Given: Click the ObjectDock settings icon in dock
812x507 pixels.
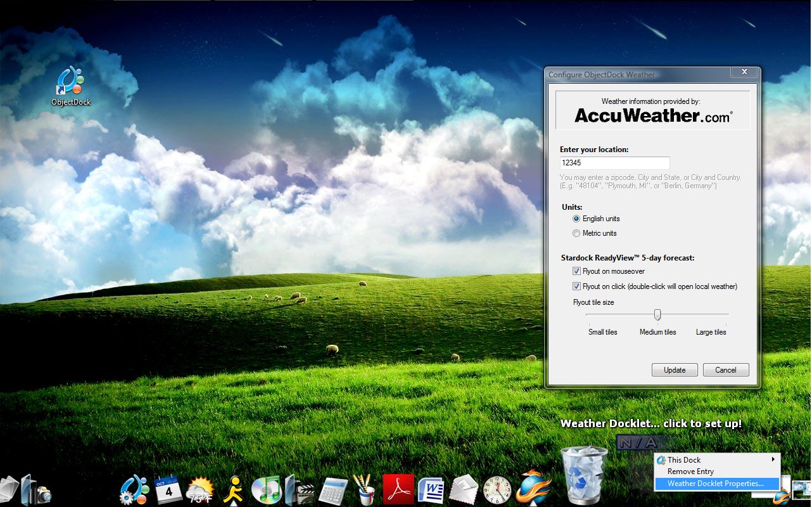Looking at the screenshot, I should click(x=134, y=490).
